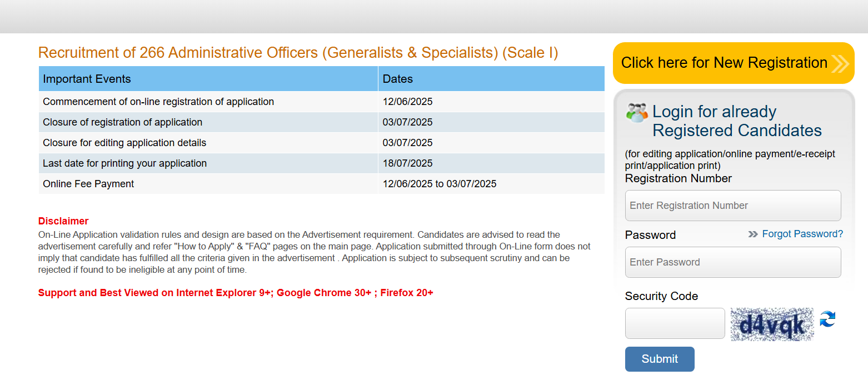868x385 pixels.
Task: Click the Dates column header
Action: (398, 79)
